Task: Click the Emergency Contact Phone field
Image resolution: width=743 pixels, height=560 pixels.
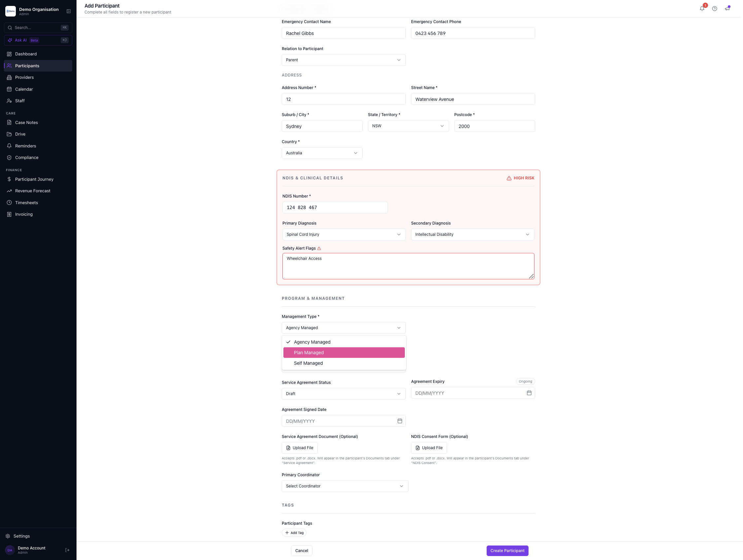Action: (x=473, y=33)
